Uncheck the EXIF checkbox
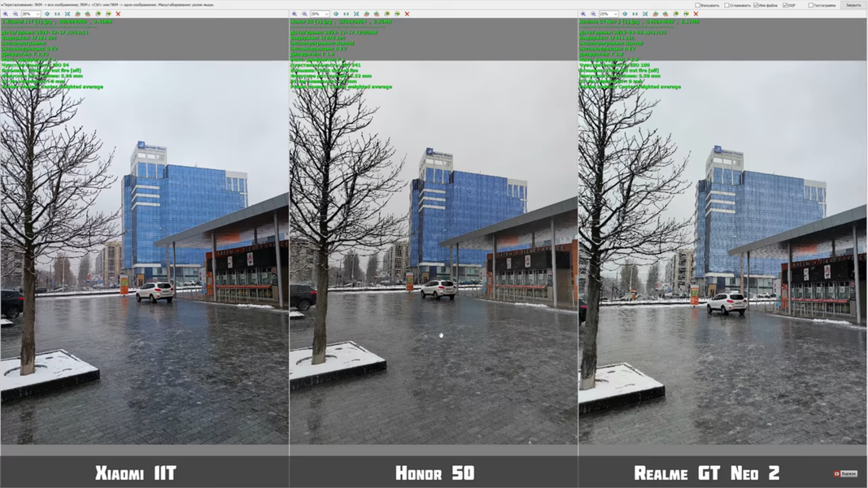 tap(784, 4)
